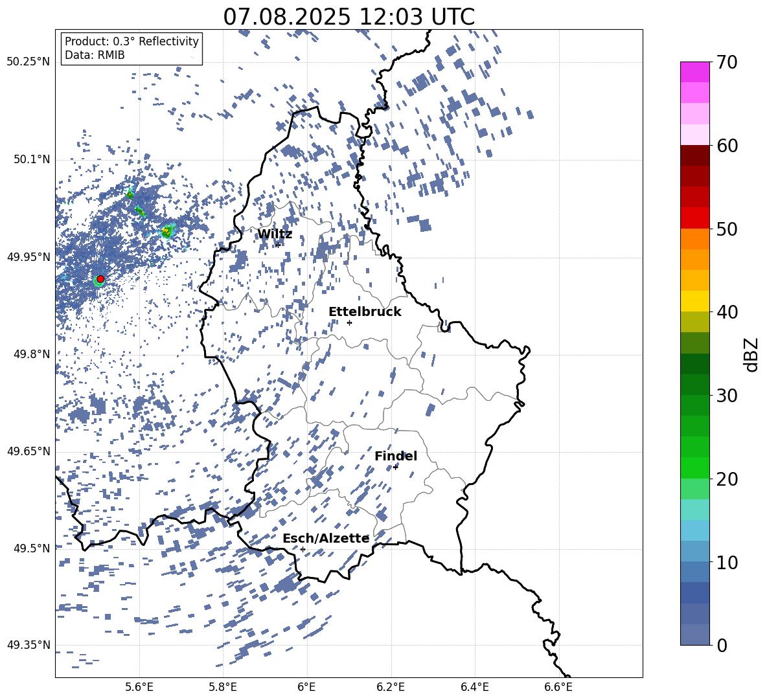This screenshot has height=700, width=767.
Task: Click the Esch/Alzette station cross marker
Action: [x=303, y=549]
